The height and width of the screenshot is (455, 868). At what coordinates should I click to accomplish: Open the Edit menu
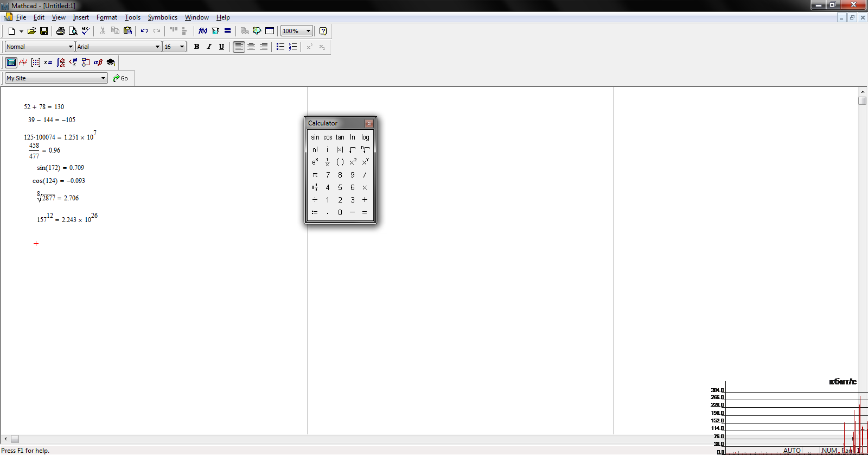point(39,17)
